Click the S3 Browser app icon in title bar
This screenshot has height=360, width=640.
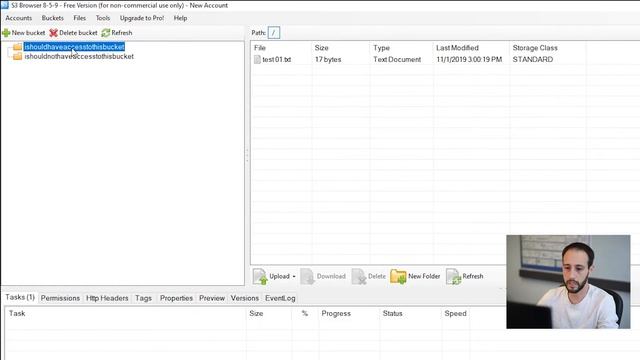pos(5,5)
